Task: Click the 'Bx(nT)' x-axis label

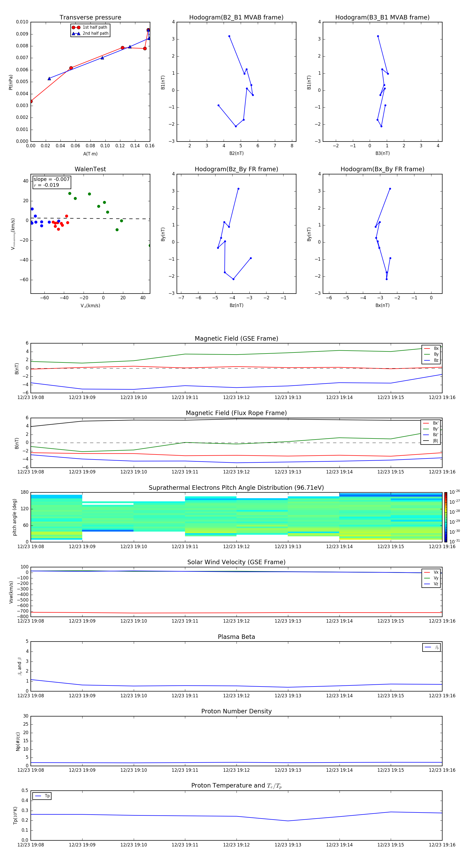Action: (382, 305)
